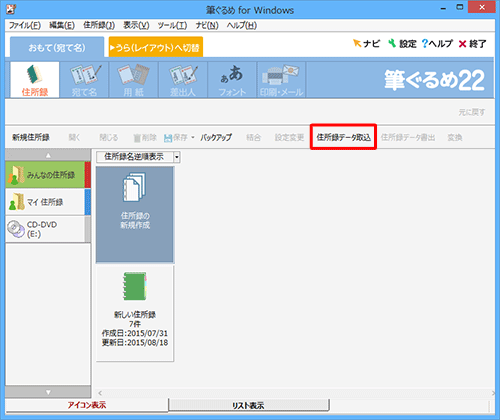500x420 pixels.
Task: Open the 編集(E) menu
Action: pos(62,25)
